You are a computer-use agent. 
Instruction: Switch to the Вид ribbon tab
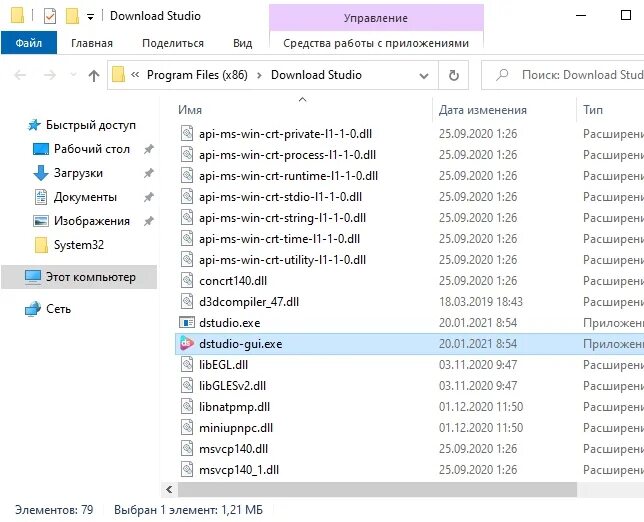pos(242,43)
